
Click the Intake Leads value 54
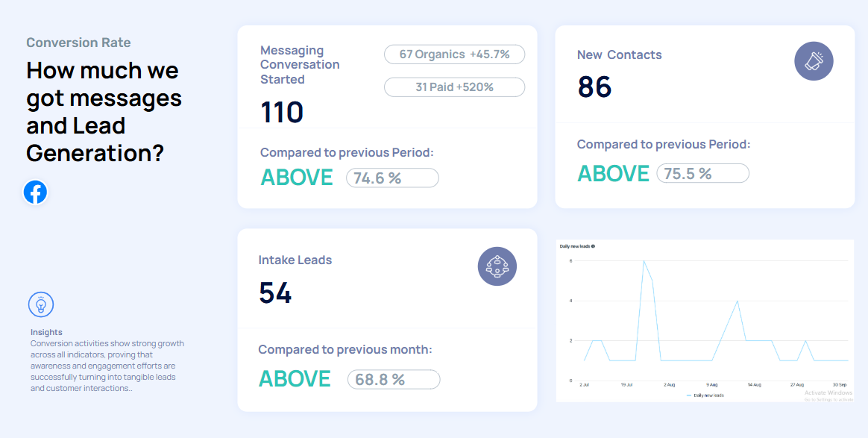pyautogui.click(x=275, y=292)
